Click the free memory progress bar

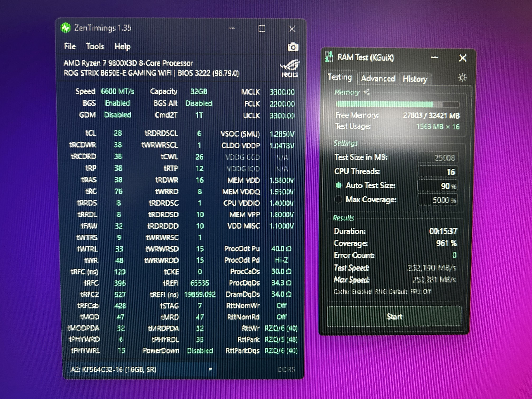(x=397, y=104)
